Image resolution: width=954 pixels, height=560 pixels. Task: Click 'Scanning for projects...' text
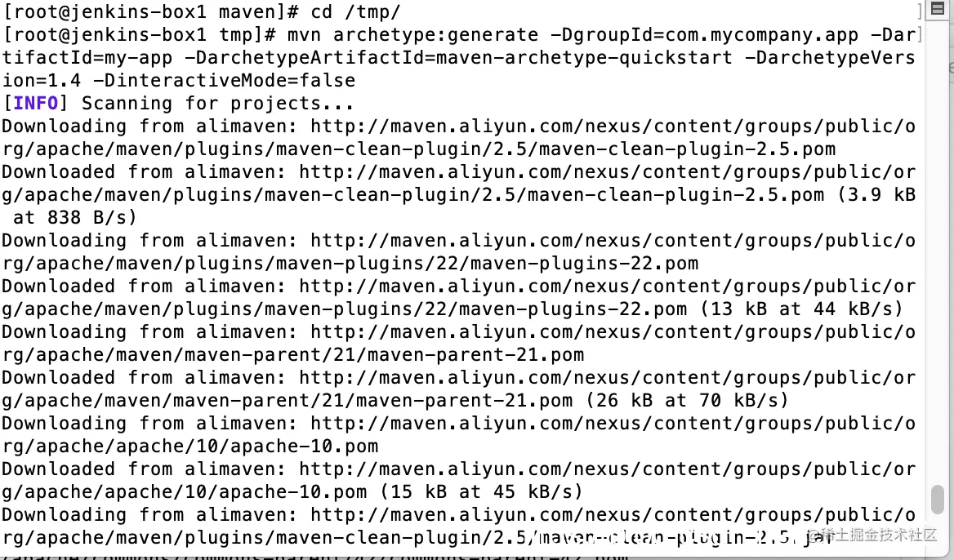click(218, 104)
